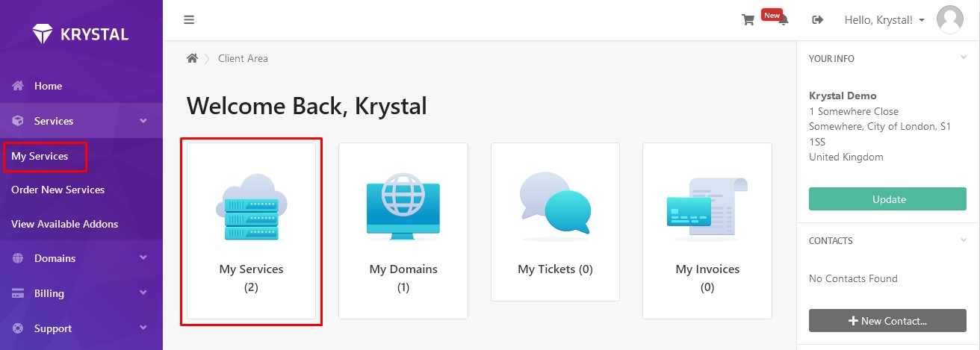This screenshot has width=980, height=350.
Task: Open the My Tickets (0) card label
Action: coord(555,269)
